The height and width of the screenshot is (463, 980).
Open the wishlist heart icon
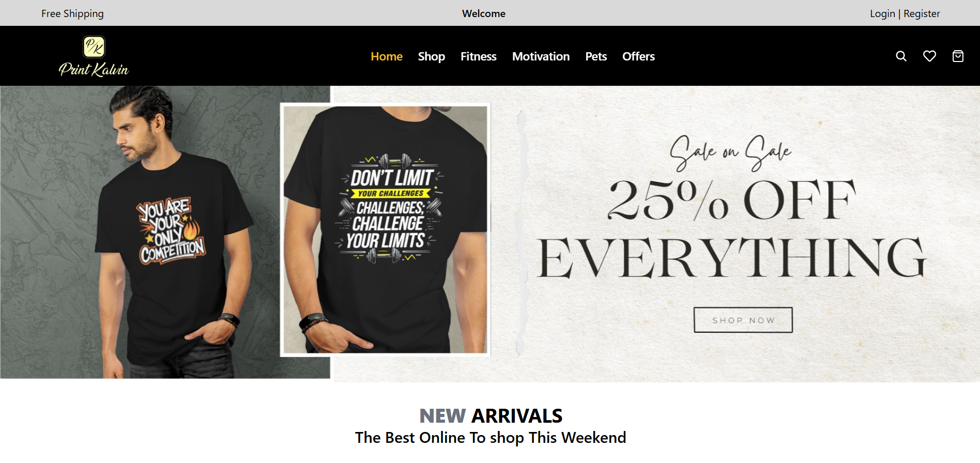coord(929,56)
